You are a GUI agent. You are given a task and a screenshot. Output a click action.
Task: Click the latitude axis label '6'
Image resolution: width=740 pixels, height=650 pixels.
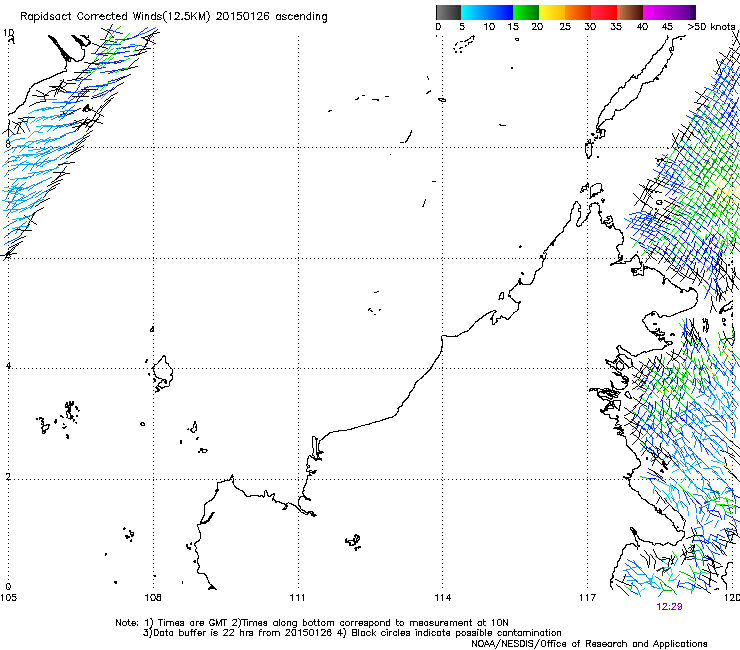8,255
